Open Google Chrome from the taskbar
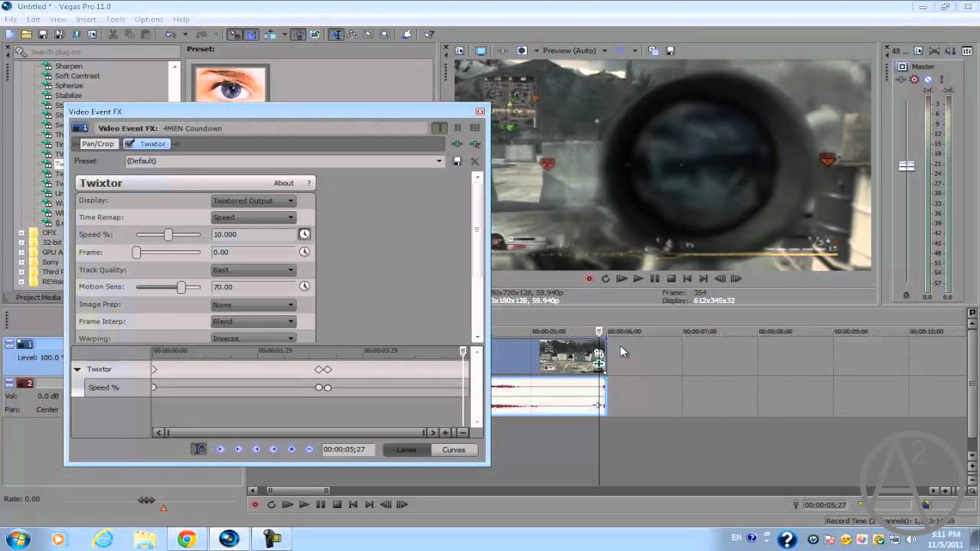980x551 pixels. click(186, 539)
